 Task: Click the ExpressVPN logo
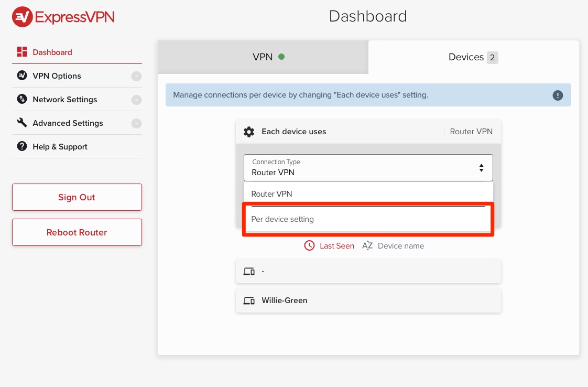point(62,16)
